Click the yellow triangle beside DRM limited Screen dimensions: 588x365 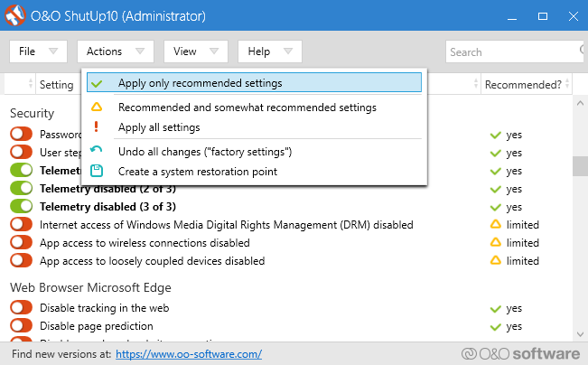point(496,224)
